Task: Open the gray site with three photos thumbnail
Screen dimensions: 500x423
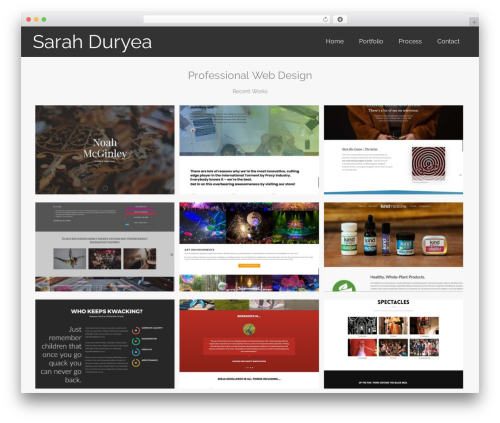Action: pyautogui.click(x=105, y=247)
